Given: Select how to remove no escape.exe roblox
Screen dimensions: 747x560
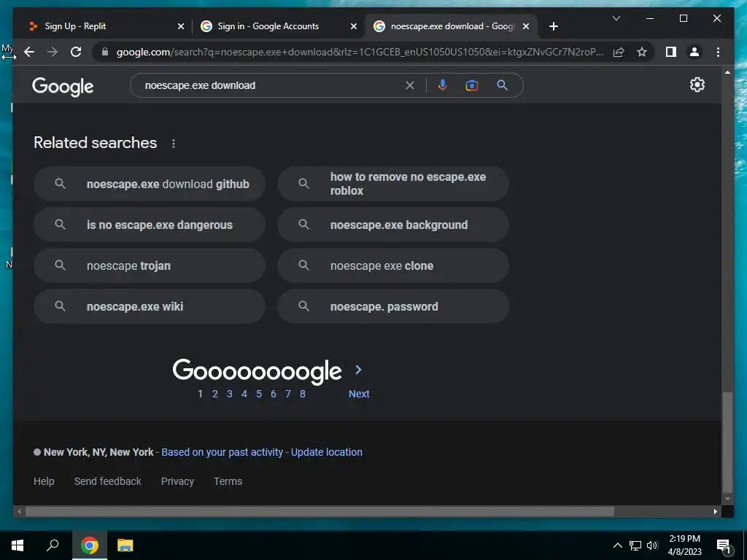Looking at the screenshot, I should click(x=393, y=184).
